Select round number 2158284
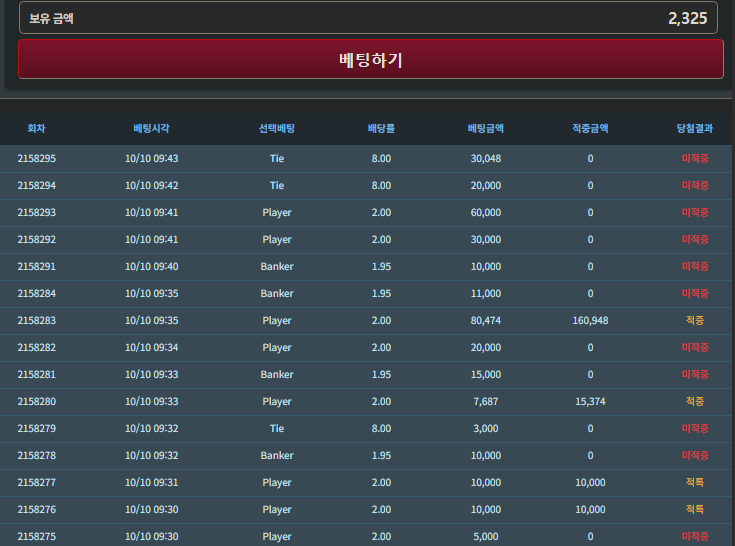735x546 pixels. 37,293
